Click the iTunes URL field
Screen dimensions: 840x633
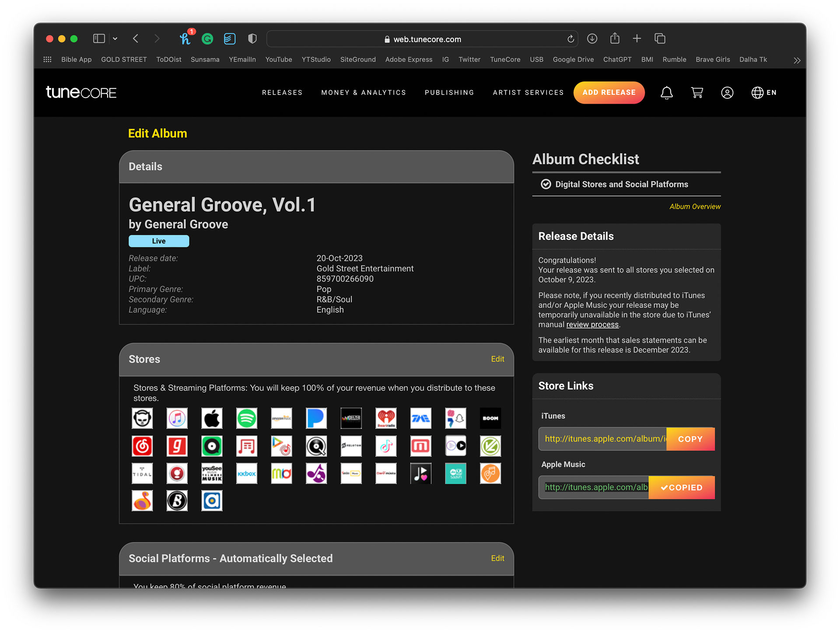(602, 439)
